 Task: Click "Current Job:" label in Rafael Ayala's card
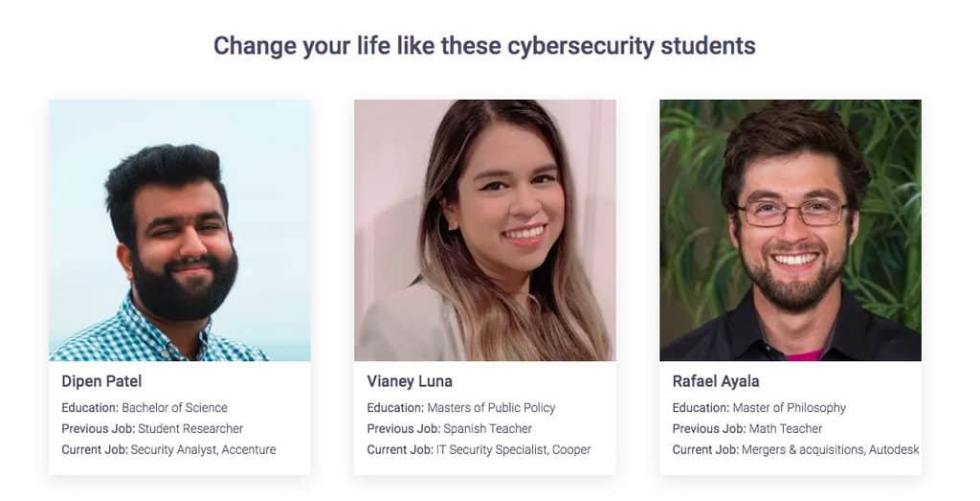705,449
